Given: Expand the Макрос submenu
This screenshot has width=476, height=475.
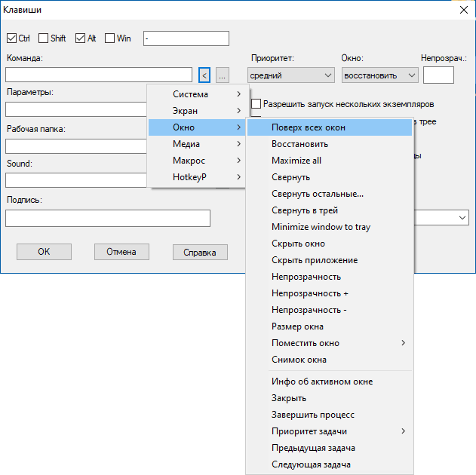Looking at the screenshot, I should tap(197, 161).
